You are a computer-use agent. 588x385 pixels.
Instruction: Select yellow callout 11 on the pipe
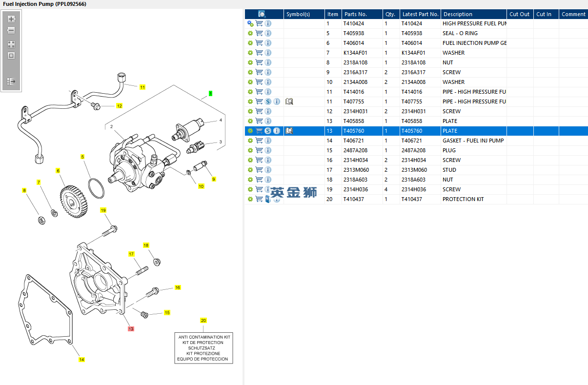(142, 87)
